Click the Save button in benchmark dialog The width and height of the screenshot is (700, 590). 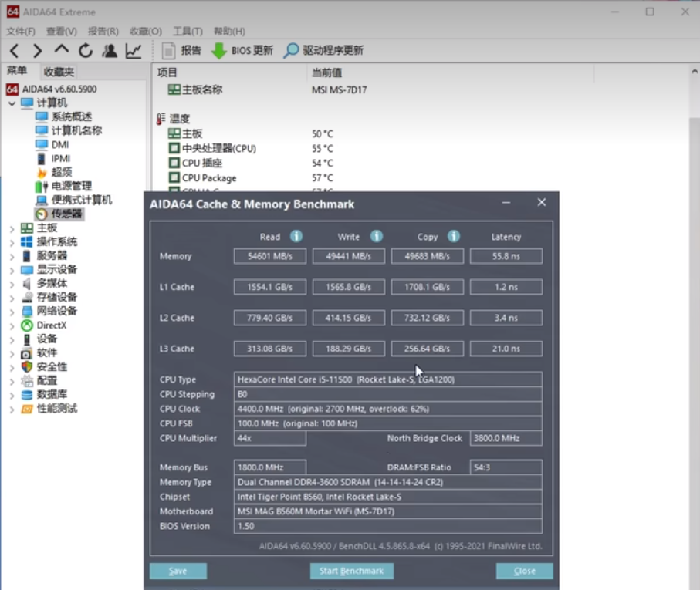(178, 571)
